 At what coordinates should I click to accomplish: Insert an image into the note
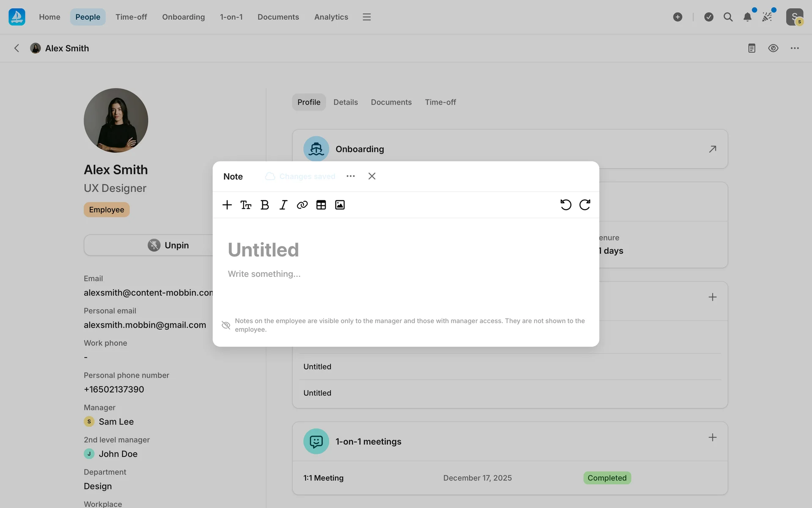340,205
